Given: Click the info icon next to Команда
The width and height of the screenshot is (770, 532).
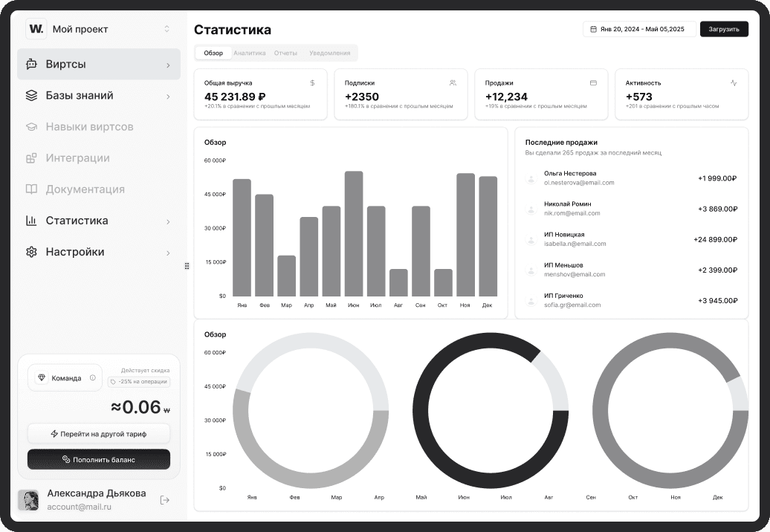Looking at the screenshot, I should coord(93,377).
